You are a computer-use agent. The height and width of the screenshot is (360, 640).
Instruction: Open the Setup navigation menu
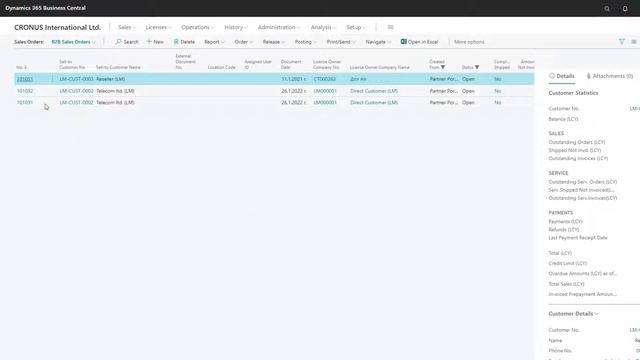tap(356, 27)
